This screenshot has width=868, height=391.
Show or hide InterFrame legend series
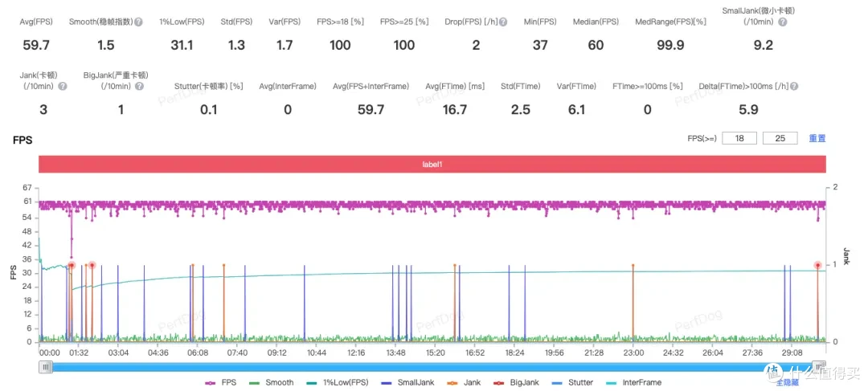pyautogui.click(x=636, y=383)
